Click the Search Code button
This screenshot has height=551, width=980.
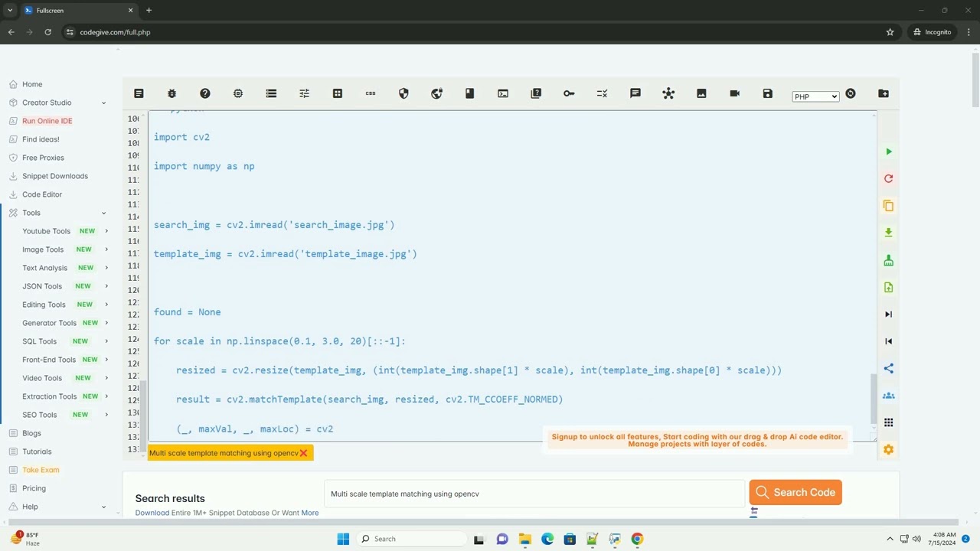(x=795, y=492)
